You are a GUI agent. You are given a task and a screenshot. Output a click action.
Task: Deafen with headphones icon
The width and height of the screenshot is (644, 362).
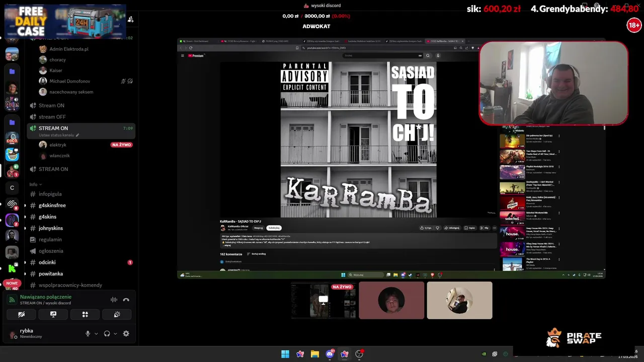[x=107, y=333]
